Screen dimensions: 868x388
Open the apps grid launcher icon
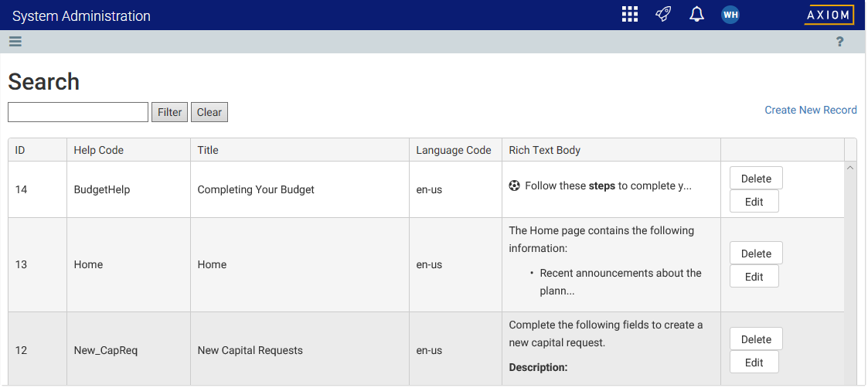tap(630, 15)
